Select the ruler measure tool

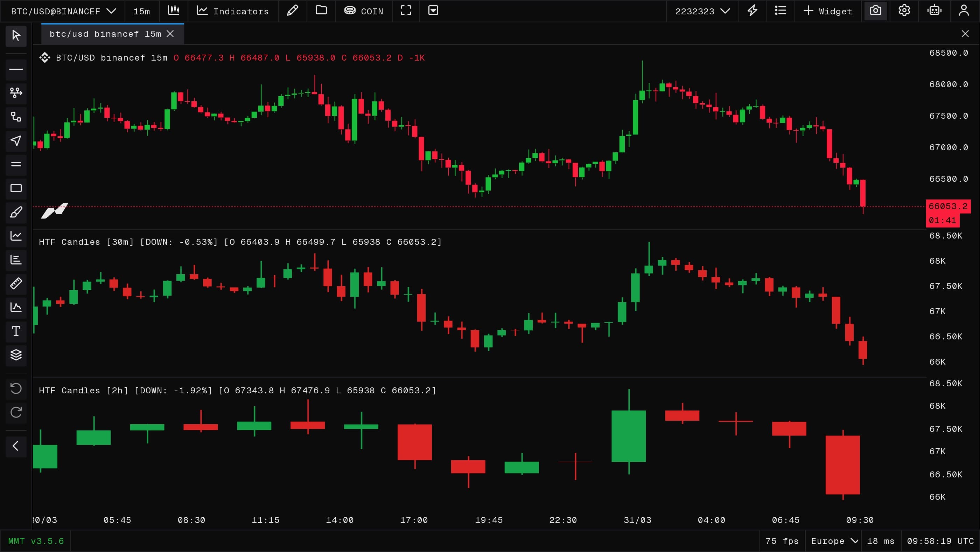click(x=16, y=284)
